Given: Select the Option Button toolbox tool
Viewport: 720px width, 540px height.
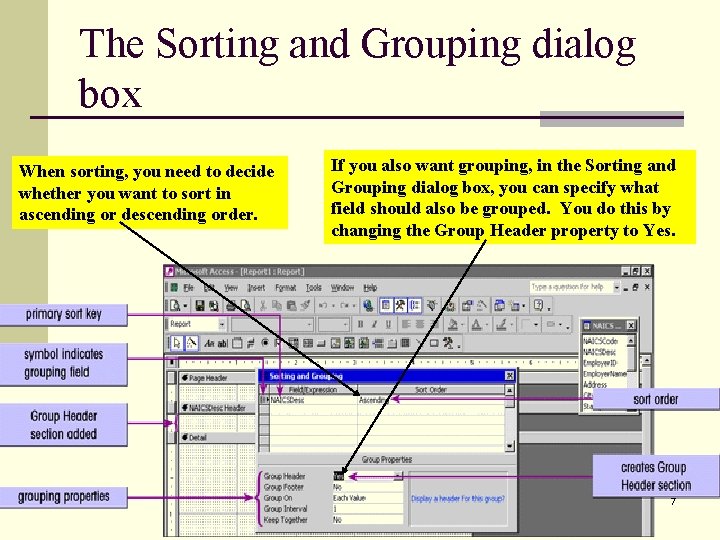Looking at the screenshot, I should tap(265, 343).
